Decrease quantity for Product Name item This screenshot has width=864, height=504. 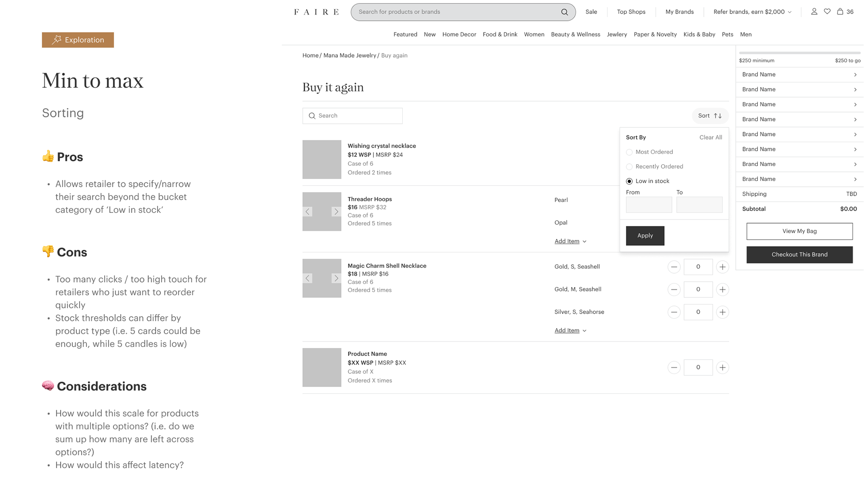click(x=674, y=367)
